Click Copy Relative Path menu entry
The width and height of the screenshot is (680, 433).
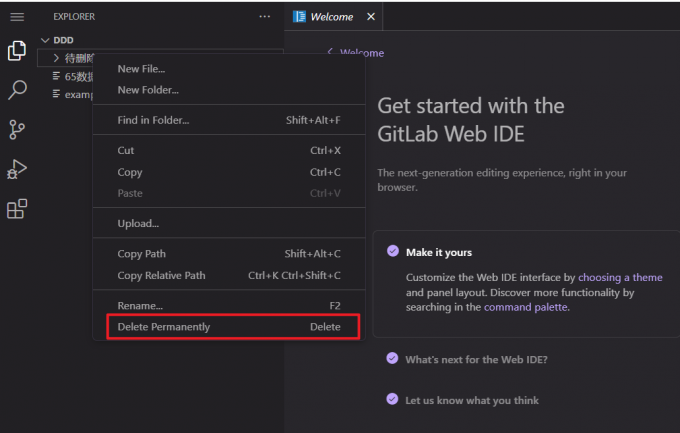click(161, 276)
